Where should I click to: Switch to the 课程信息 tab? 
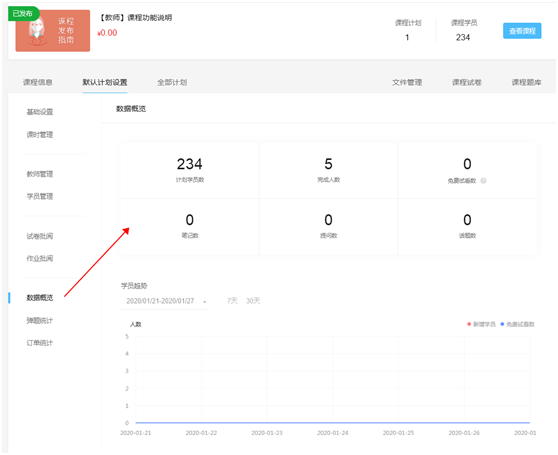[x=38, y=83]
